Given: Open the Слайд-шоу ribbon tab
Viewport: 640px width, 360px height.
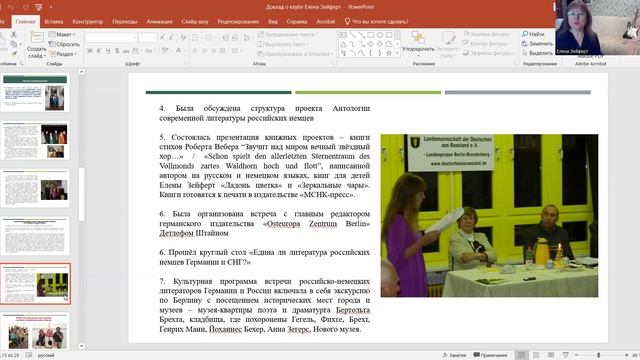Looking at the screenshot, I should point(195,22).
